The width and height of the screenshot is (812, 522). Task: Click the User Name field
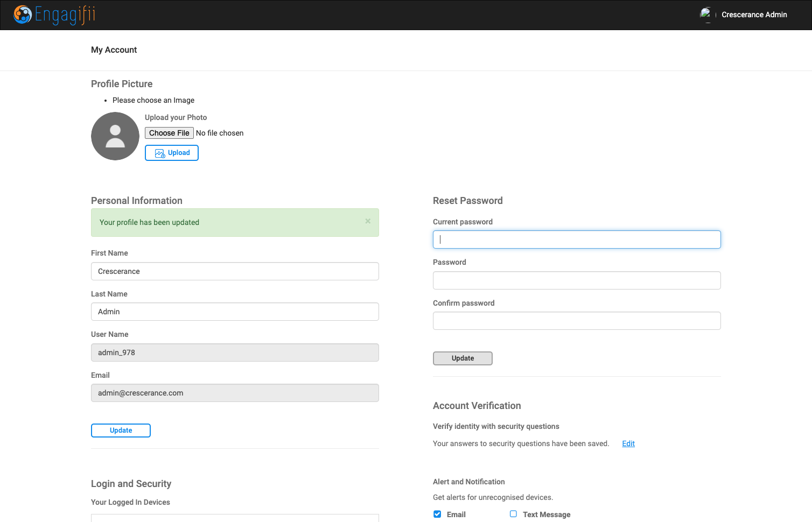pyautogui.click(x=235, y=352)
